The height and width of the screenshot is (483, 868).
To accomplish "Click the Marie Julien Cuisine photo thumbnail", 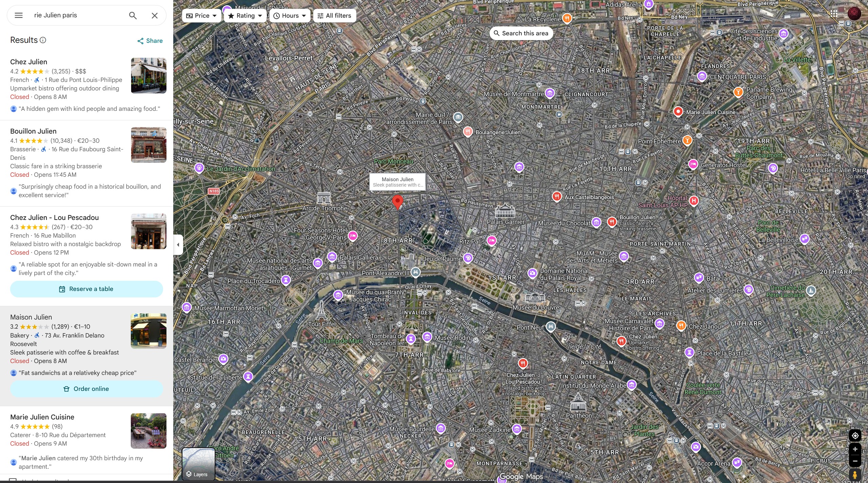I will [148, 431].
